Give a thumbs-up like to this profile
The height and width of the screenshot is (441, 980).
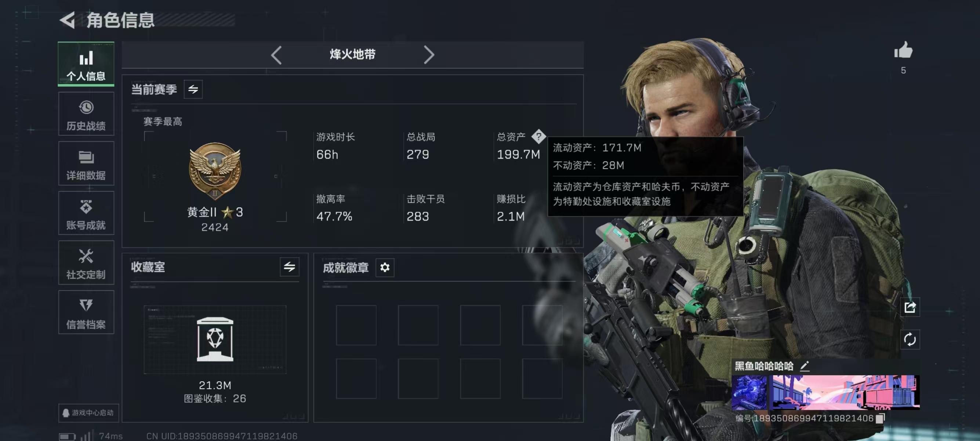click(903, 50)
